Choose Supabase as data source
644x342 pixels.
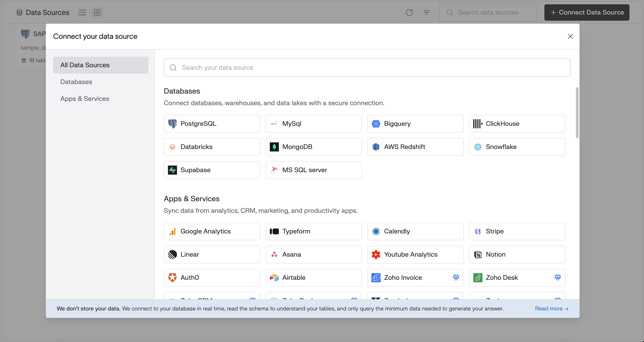pyautogui.click(x=212, y=170)
